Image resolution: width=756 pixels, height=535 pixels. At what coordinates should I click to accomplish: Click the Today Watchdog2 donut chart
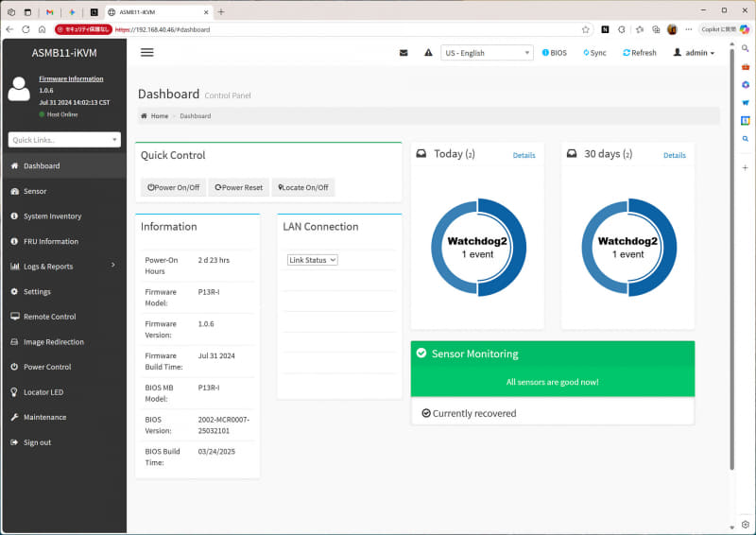tap(478, 247)
